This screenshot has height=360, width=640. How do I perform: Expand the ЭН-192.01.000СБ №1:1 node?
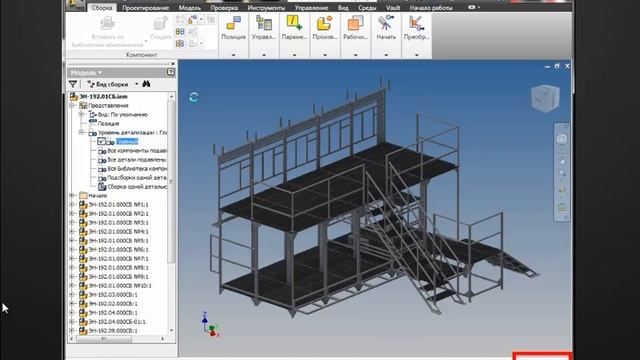72,204
